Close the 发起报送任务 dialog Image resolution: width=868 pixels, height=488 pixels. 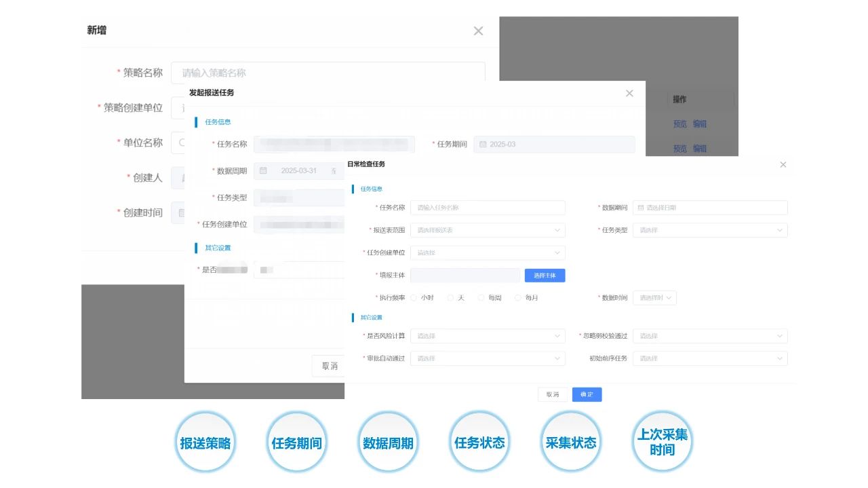click(x=629, y=94)
